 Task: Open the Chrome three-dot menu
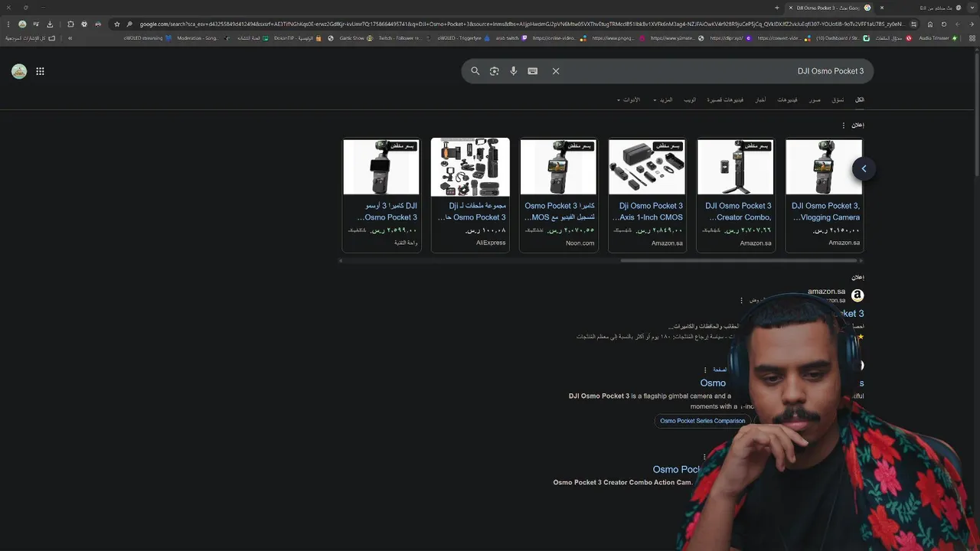coord(8,24)
